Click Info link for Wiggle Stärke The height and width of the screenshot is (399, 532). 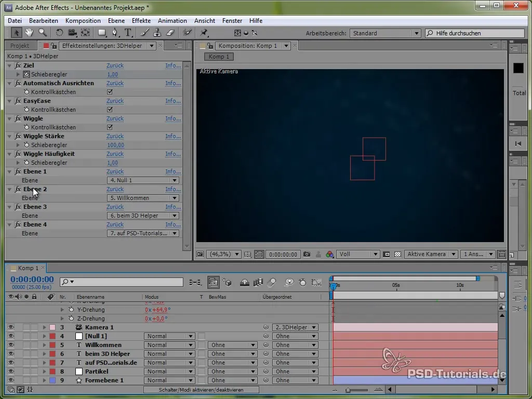tap(173, 136)
